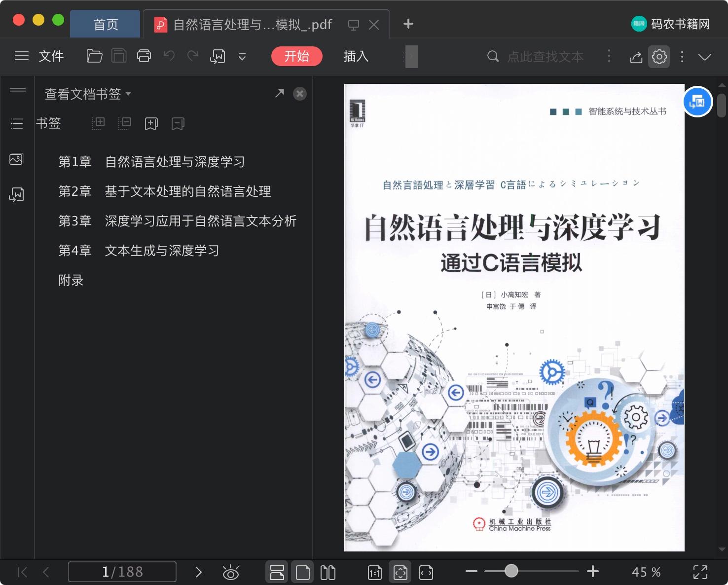Click the search field 点此查找文本
The width and height of the screenshot is (728, 585).
546,57
